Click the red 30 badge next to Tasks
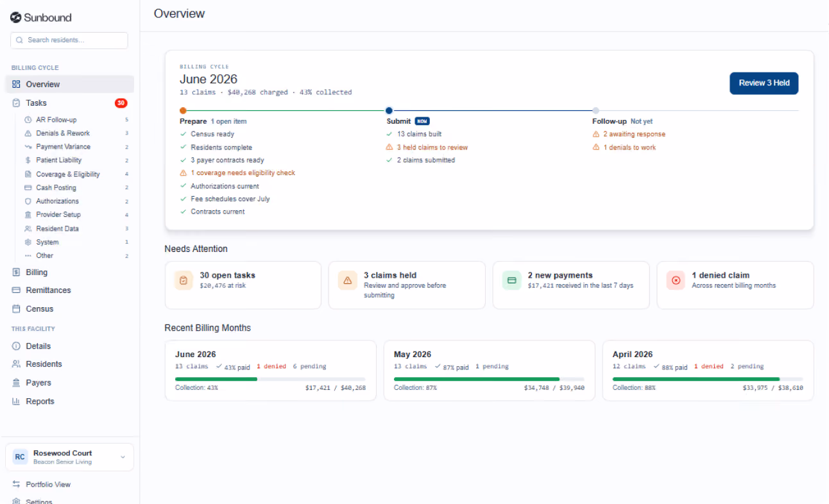This screenshot has width=829, height=504. 121,103
